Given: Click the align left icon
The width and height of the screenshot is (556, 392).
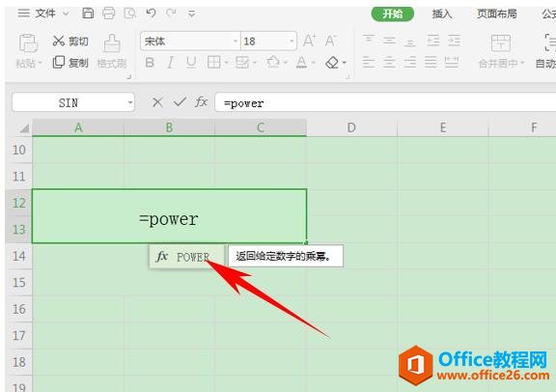Looking at the screenshot, I should coord(369,63).
